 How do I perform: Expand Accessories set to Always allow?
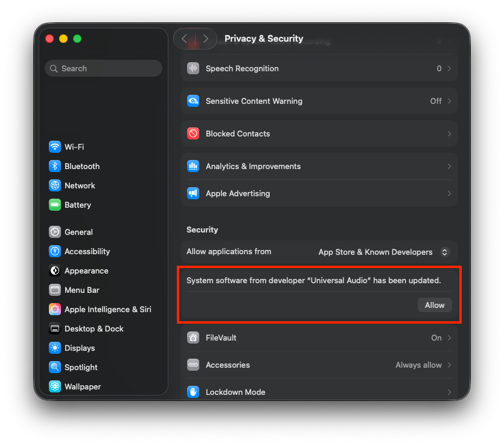(319, 365)
